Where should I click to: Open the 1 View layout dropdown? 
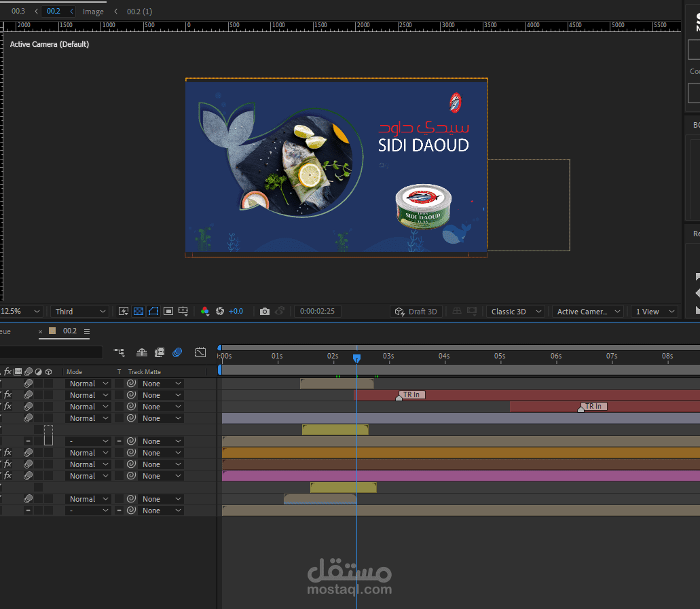click(x=655, y=311)
